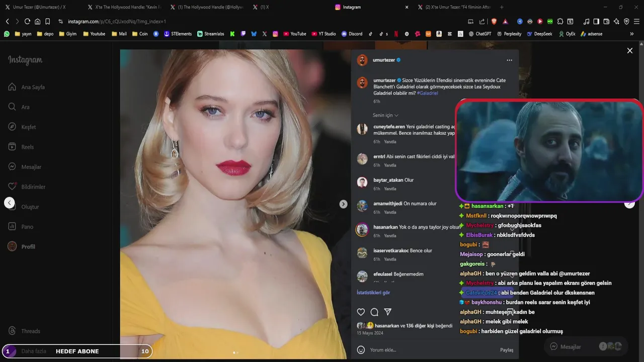This screenshot has height=362, width=644.
Task: Show more hidden bookmarks chevron
Action: click(631, 34)
